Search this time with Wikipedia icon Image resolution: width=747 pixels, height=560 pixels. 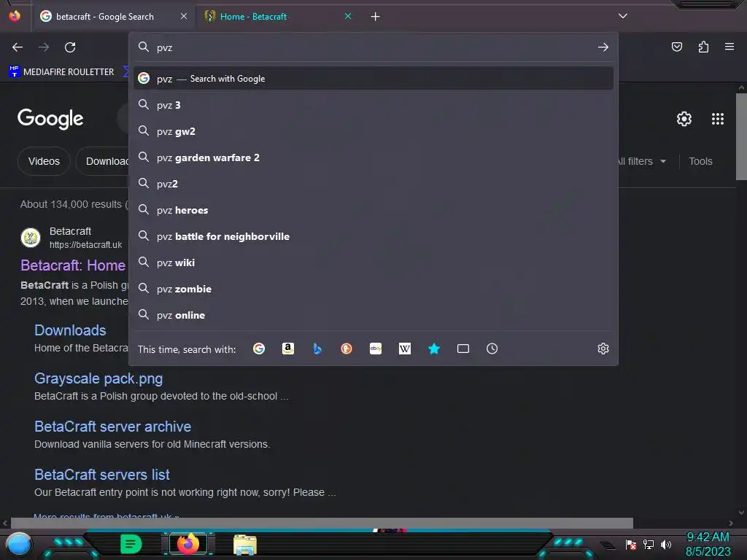click(x=404, y=349)
